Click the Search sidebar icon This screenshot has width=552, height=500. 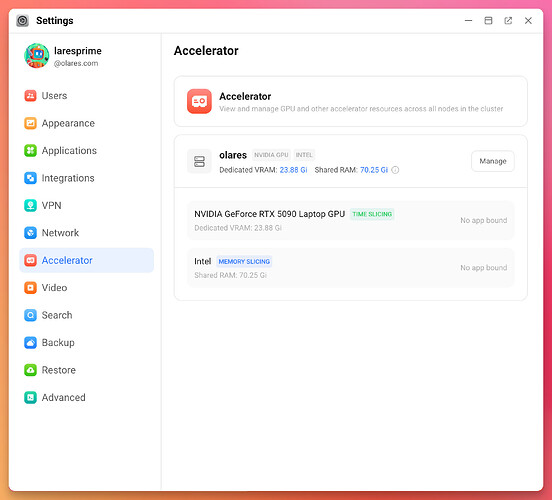click(30, 315)
